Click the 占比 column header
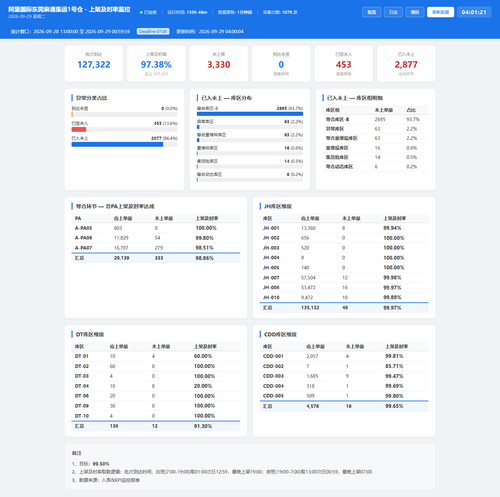500x497 pixels. 411,110
